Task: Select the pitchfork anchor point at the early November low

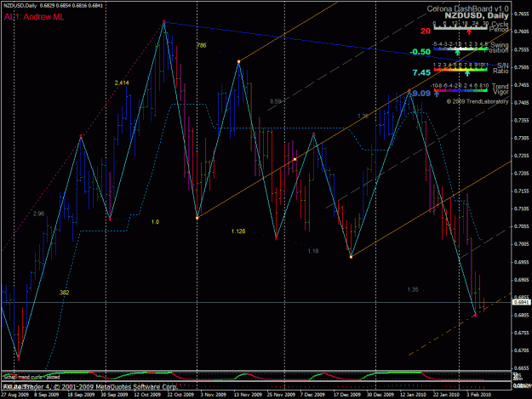Action: tap(197, 218)
